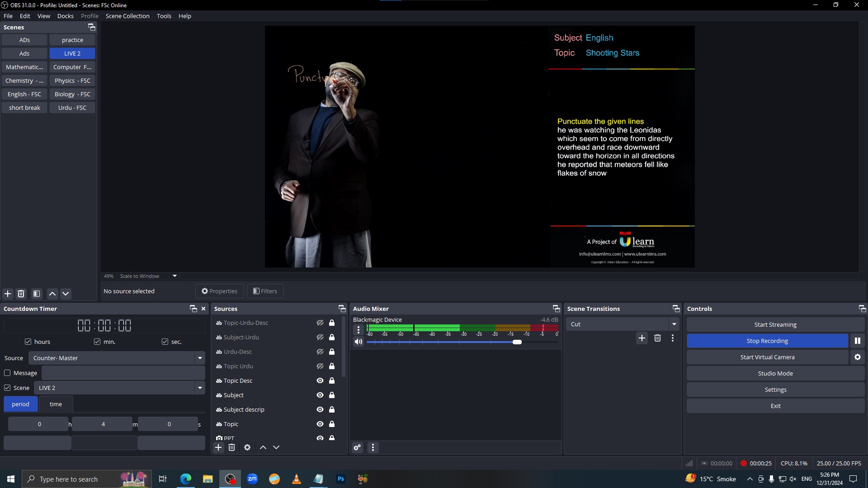Enable Studio Mode
Image resolution: width=868 pixels, height=488 pixels.
click(775, 373)
